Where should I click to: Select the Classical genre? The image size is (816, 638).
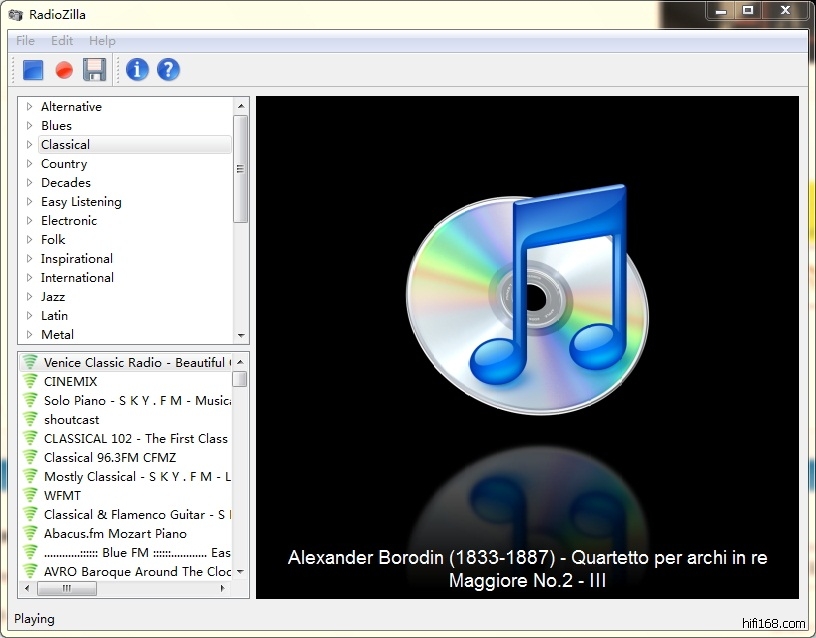pos(65,145)
